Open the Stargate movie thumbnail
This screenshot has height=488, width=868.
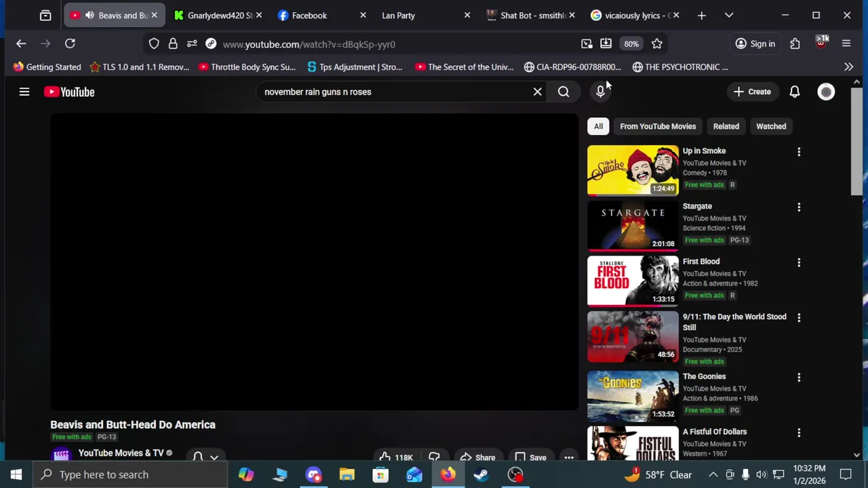[633, 226]
